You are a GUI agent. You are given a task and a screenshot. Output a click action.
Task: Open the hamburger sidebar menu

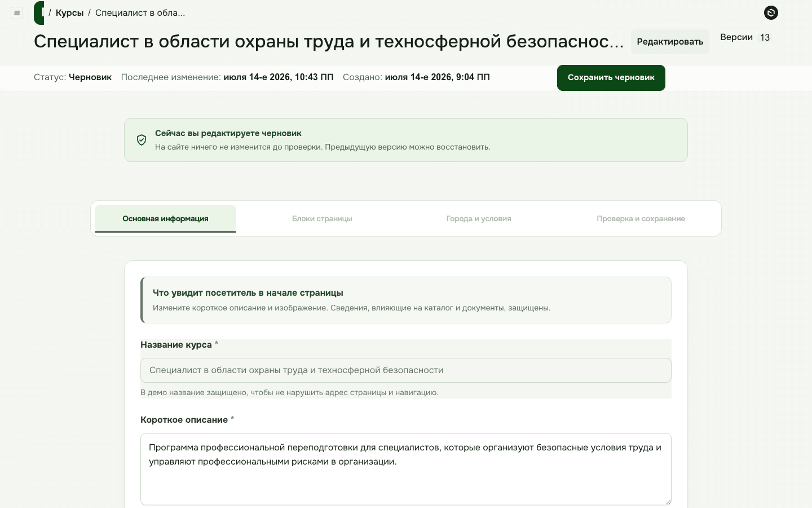click(x=17, y=13)
